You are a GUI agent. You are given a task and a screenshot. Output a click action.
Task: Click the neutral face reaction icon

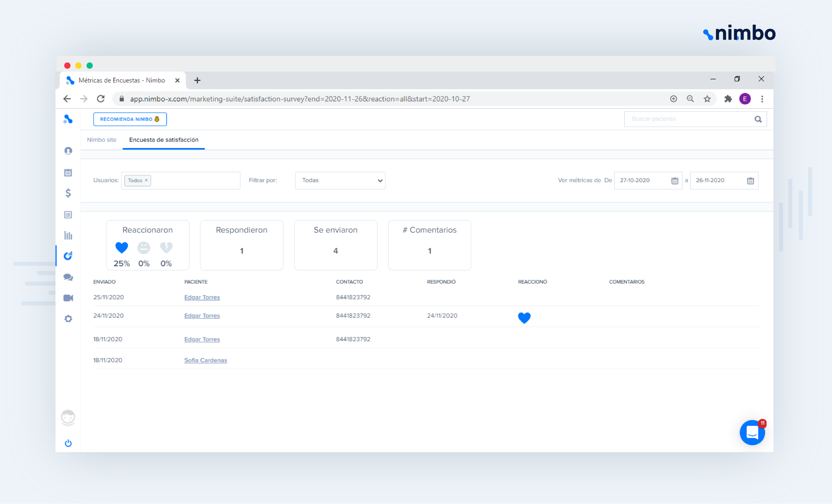coord(144,248)
